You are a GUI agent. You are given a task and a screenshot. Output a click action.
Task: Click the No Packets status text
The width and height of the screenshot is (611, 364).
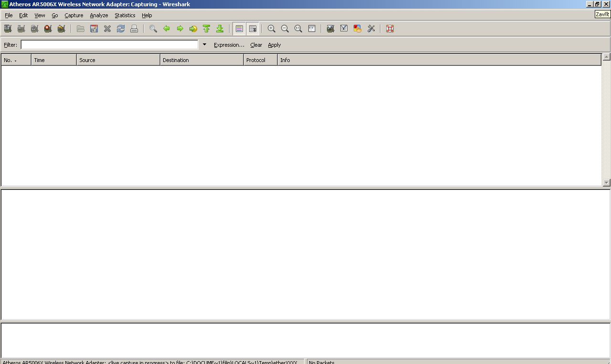pyautogui.click(x=322, y=362)
